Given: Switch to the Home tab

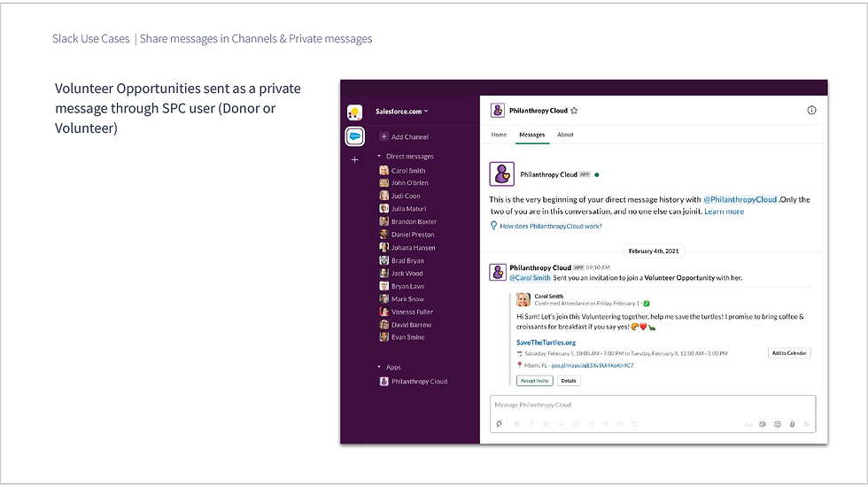Looking at the screenshot, I should 499,135.
